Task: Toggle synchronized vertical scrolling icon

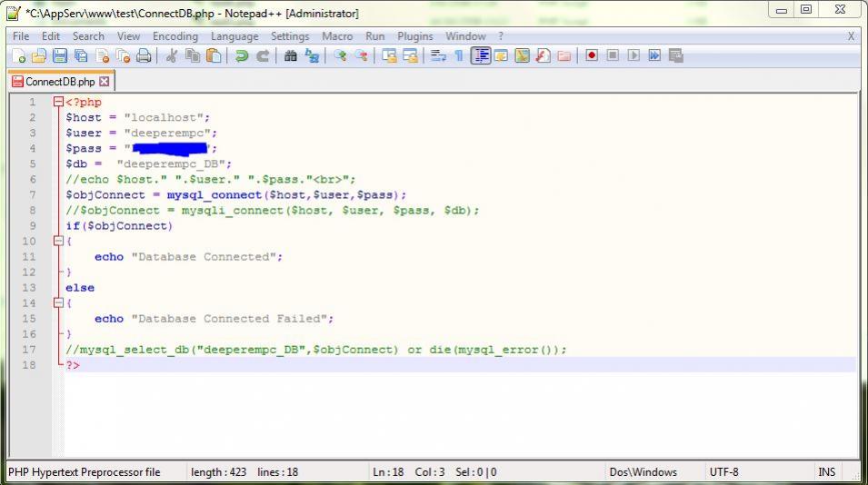Action: [x=389, y=55]
